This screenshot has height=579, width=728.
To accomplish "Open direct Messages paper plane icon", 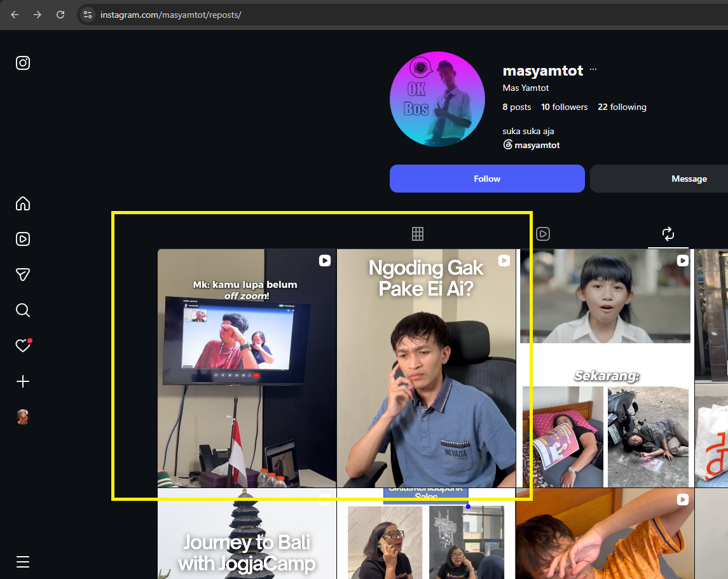I will pyautogui.click(x=23, y=274).
